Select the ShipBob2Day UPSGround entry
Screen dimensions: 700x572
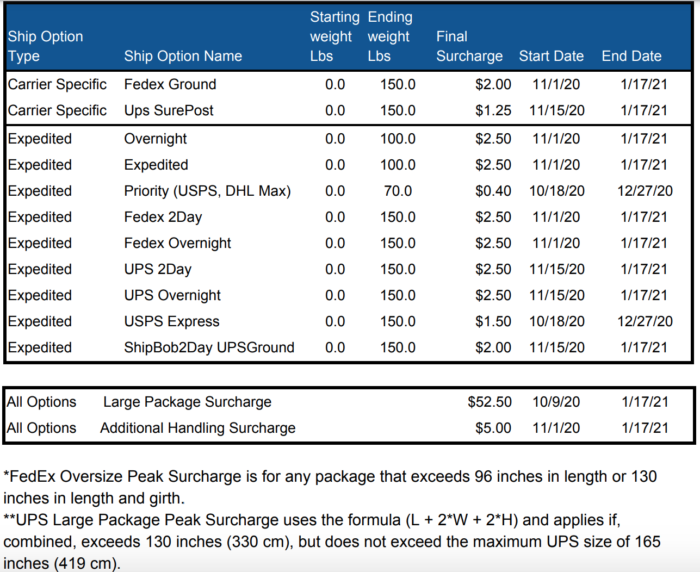tap(209, 347)
